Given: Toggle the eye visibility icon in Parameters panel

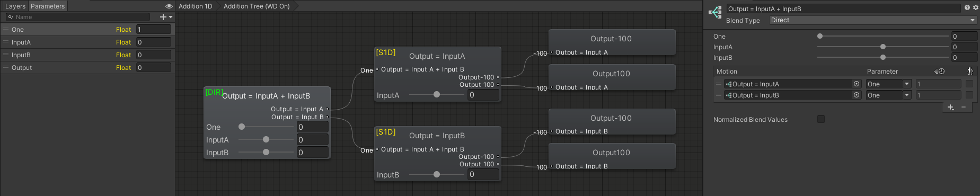Looking at the screenshot, I should coord(169,6).
